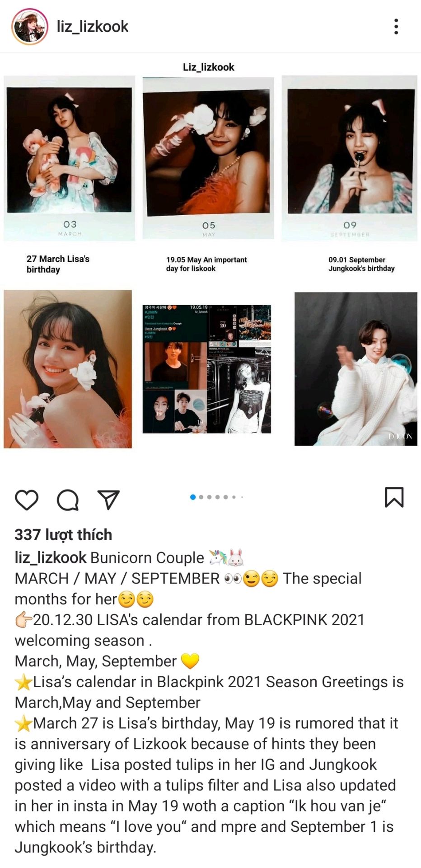Open liz_lizkook username in caption
The width and height of the screenshot is (421, 868).
click(51, 557)
